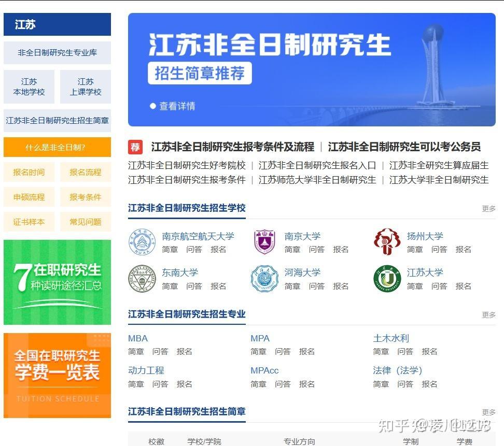Open MPA major link
504x446 pixels.
click(x=260, y=338)
